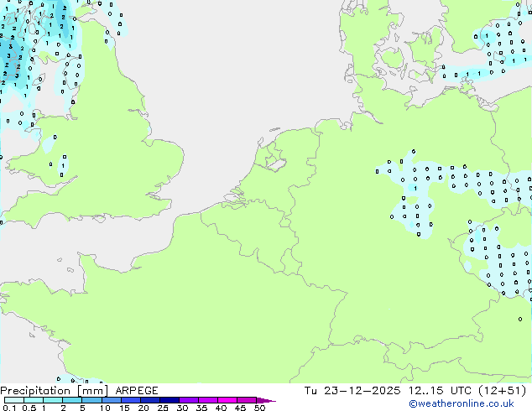This screenshot has height=411, width=532.
Task: Click the 15–20 mm legend color swatch
Action: pyautogui.click(x=131, y=400)
